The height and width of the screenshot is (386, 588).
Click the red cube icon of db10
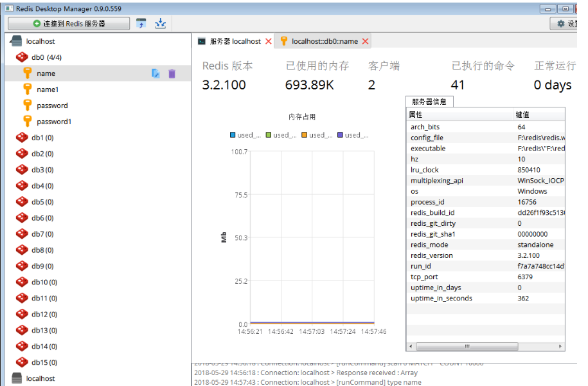click(22, 282)
